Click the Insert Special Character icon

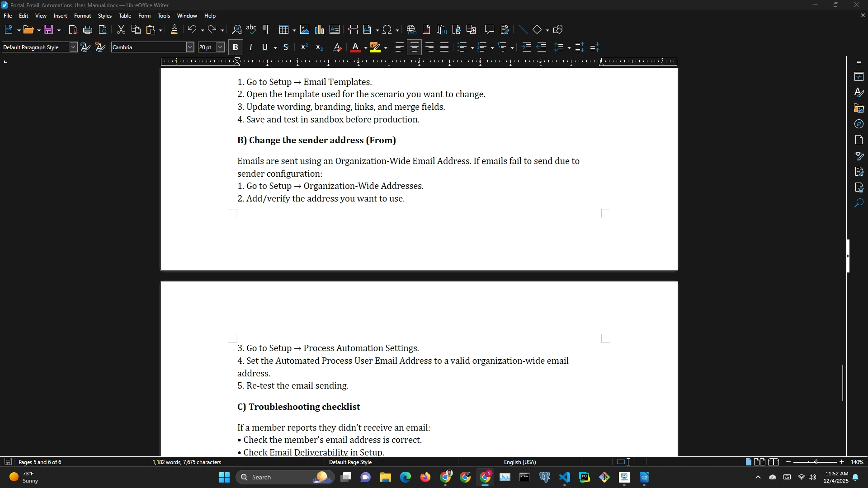click(387, 30)
